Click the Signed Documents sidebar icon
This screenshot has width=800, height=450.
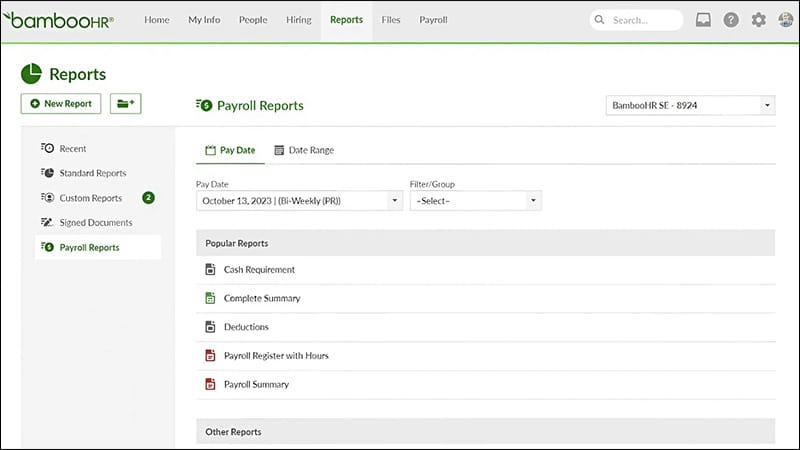(47, 222)
